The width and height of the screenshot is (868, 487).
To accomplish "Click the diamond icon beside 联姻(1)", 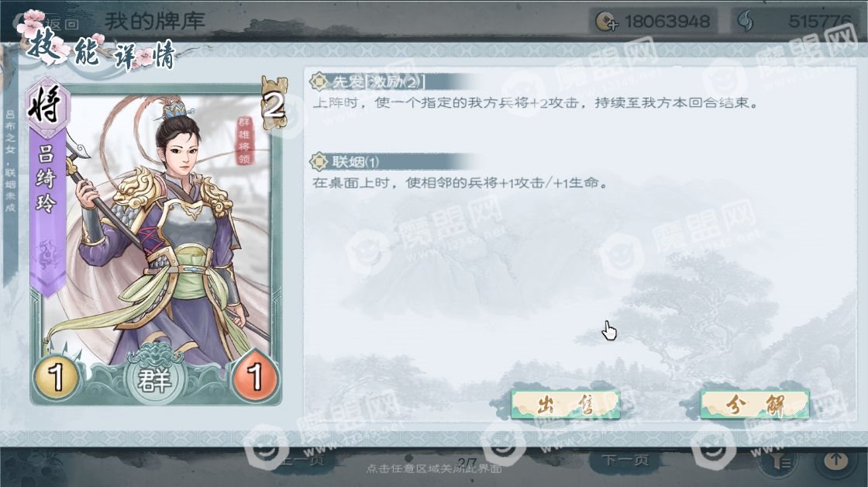I will [319, 162].
